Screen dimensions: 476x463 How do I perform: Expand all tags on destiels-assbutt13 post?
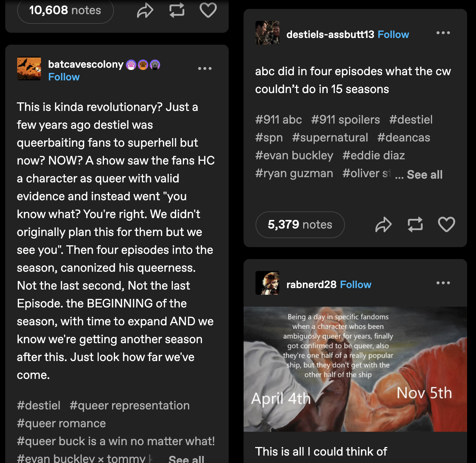click(x=425, y=175)
